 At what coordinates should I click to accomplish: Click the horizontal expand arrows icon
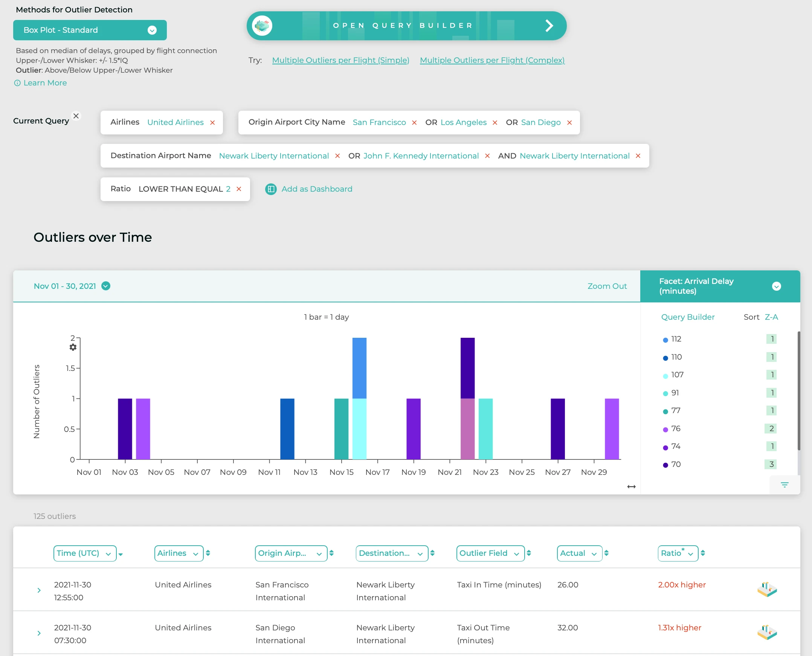[x=631, y=487]
